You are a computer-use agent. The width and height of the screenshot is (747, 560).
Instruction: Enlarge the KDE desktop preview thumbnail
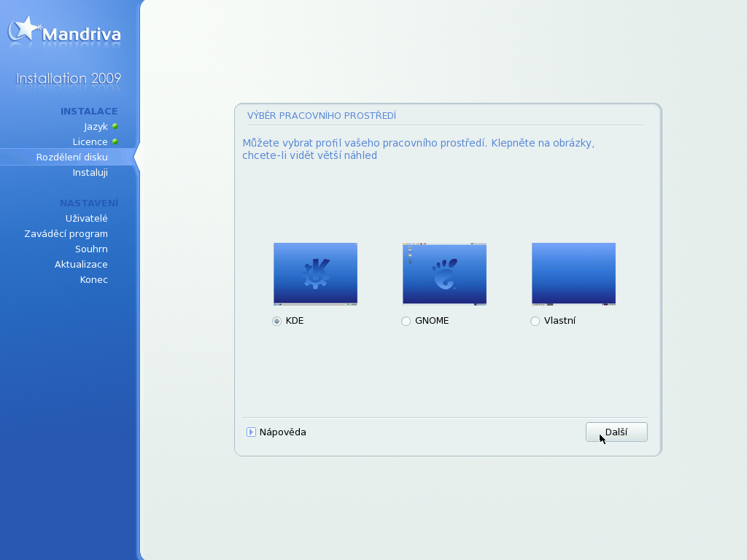coord(315,274)
